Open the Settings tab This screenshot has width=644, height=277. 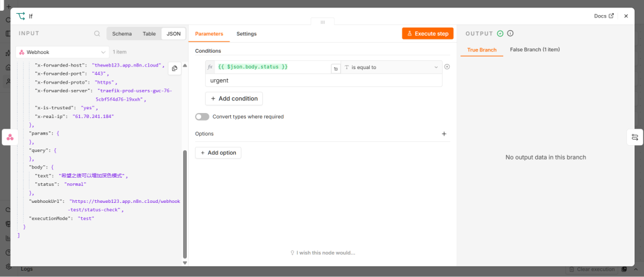pyautogui.click(x=247, y=34)
